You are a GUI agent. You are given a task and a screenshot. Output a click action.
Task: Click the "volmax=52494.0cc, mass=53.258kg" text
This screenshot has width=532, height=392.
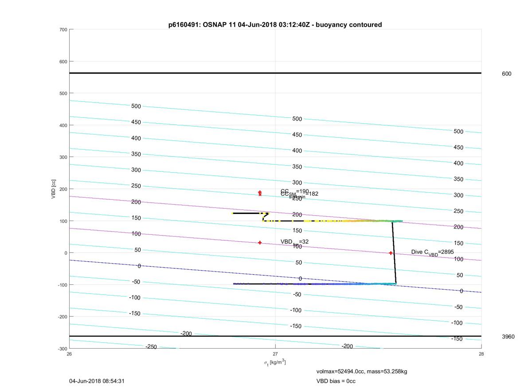(x=362, y=371)
